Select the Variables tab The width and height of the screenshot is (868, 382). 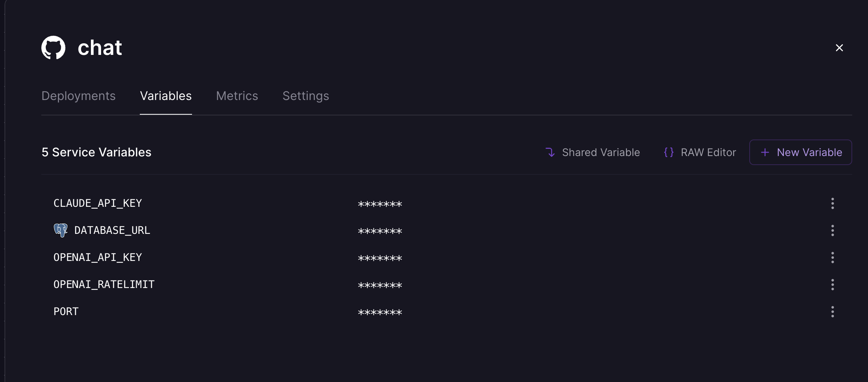coord(166,96)
